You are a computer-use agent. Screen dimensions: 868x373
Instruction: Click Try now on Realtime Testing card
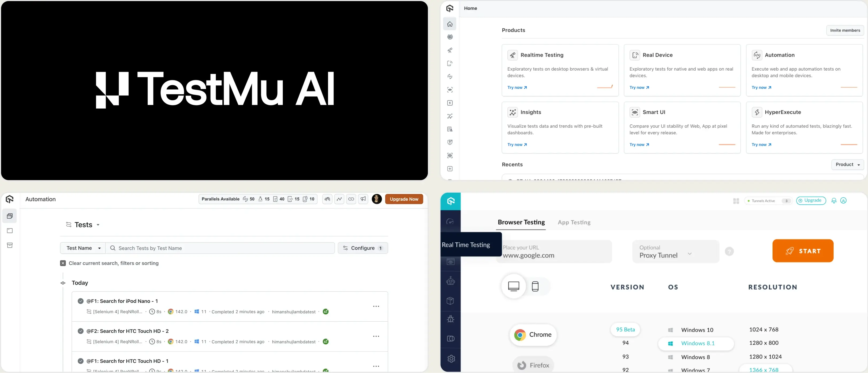click(x=517, y=87)
